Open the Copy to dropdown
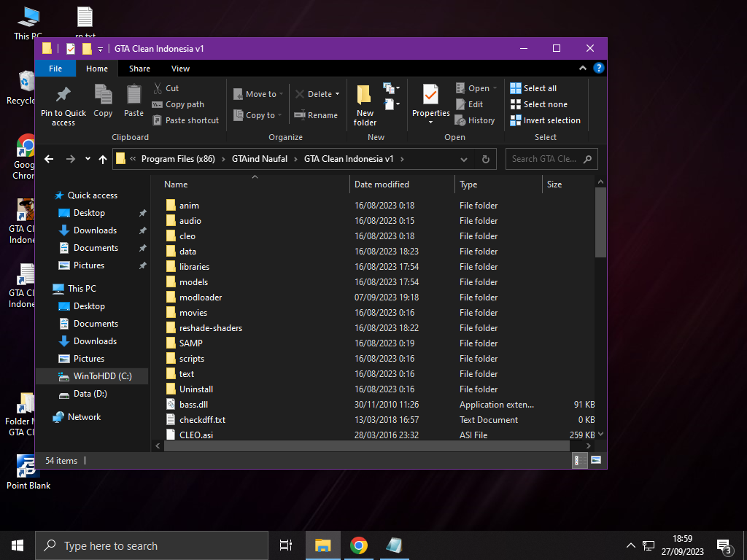The image size is (747, 560). click(258, 114)
